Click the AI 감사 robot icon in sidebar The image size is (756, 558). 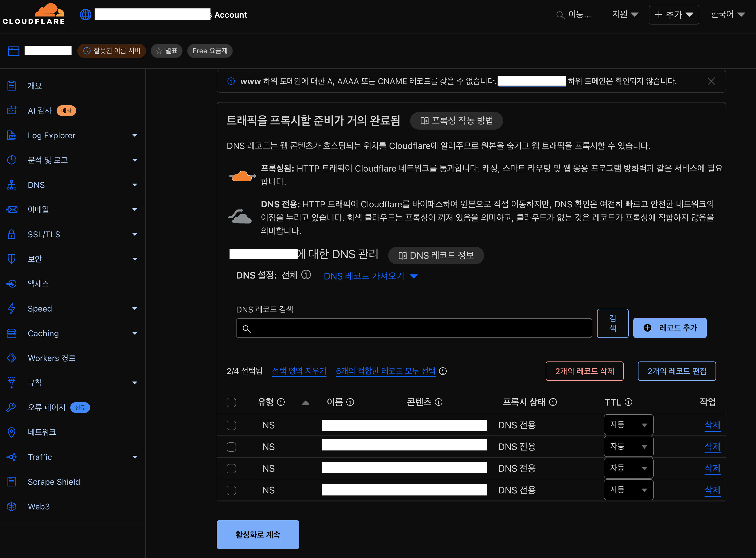[12, 111]
